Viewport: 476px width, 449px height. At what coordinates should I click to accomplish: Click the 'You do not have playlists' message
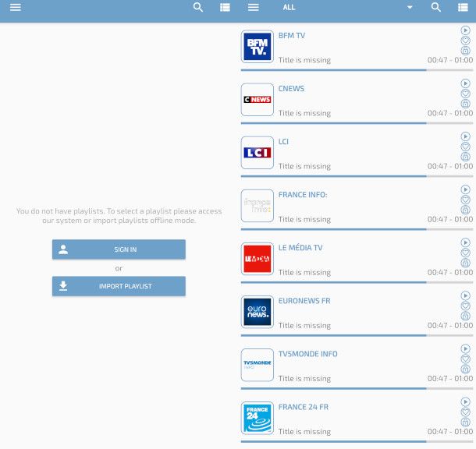(x=119, y=216)
